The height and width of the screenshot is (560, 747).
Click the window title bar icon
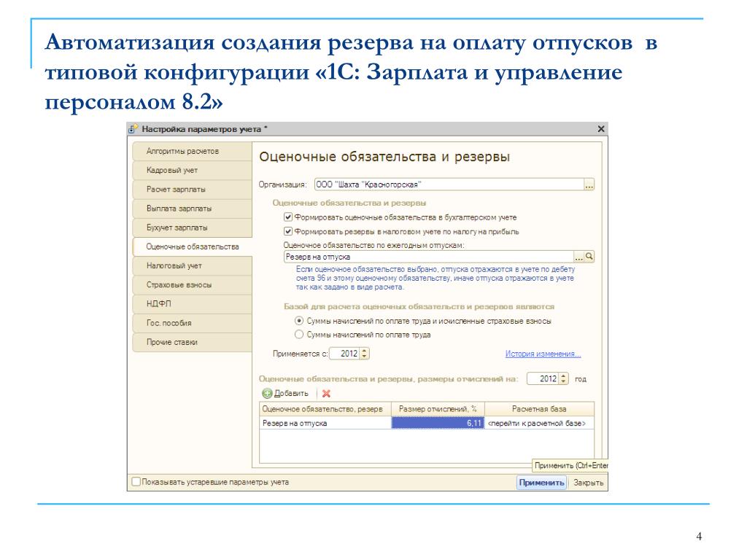[x=133, y=129]
